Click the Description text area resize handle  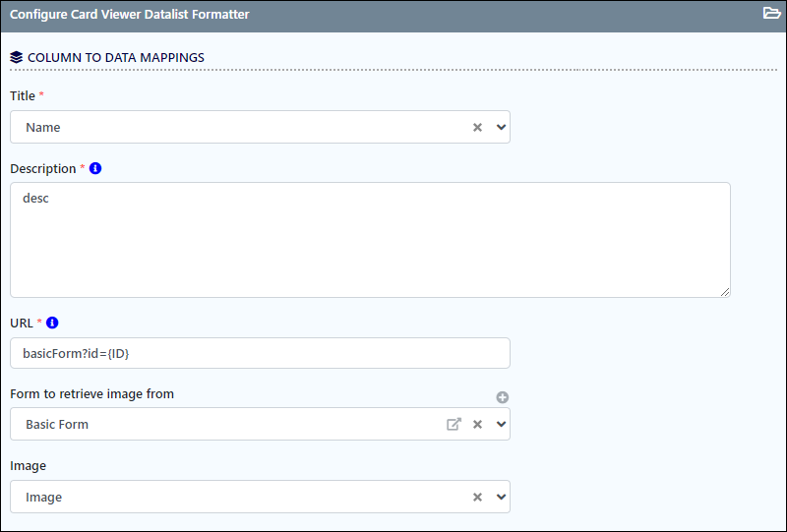tap(725, 292)
